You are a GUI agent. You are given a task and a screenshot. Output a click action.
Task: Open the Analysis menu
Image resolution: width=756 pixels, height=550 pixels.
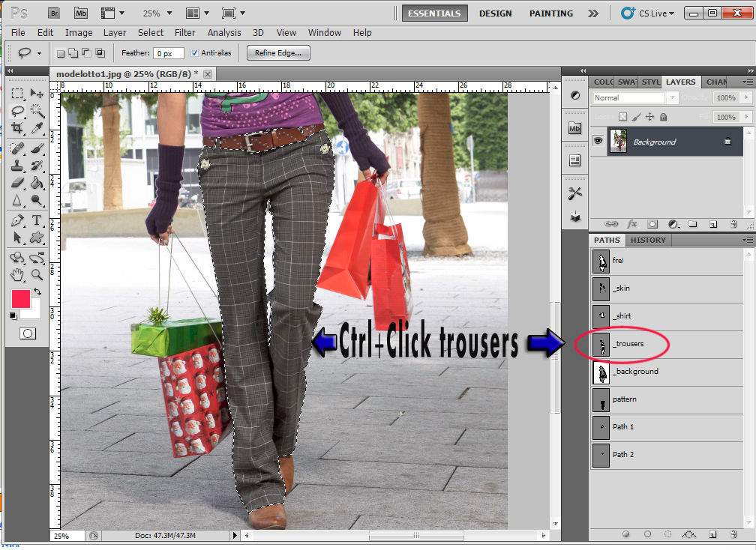pyautogui.click(x=224, y=33)
